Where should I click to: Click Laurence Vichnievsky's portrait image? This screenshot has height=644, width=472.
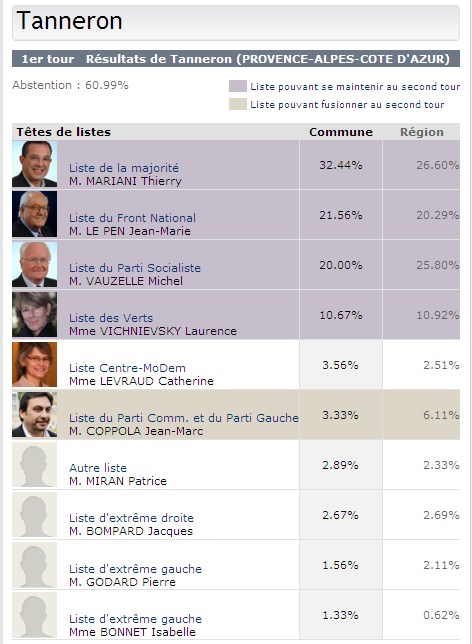[35, 315]
